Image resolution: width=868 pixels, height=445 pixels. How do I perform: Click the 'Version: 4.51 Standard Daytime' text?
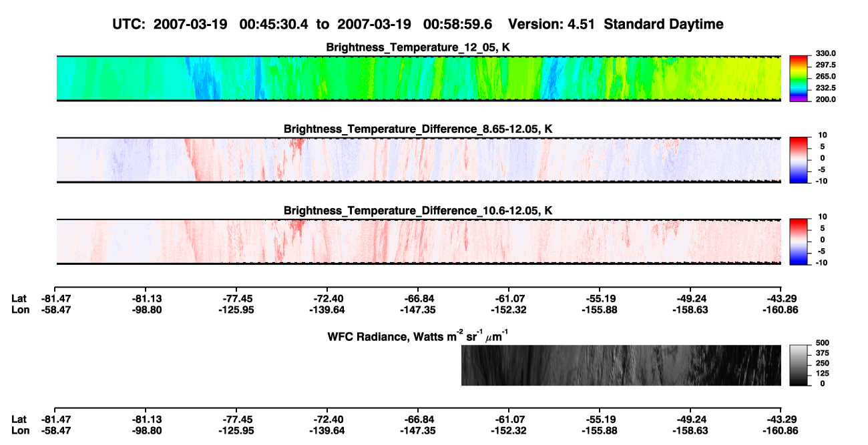coord(616,25)
